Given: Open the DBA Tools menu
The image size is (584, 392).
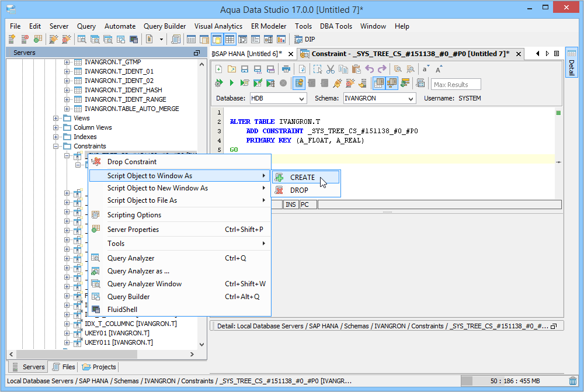Looking at the screenshot, I should [336, 26].
